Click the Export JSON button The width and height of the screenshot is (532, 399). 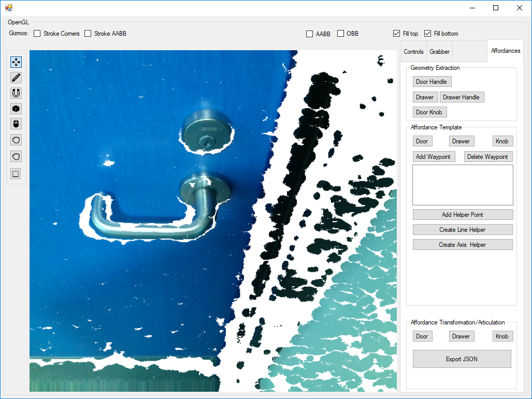462,359
